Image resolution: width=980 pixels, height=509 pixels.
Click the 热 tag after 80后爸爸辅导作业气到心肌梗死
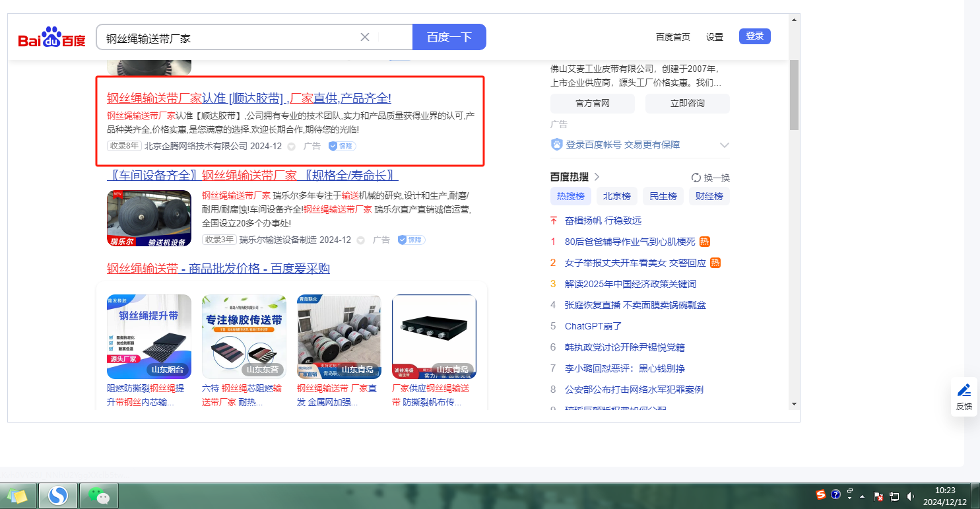point(705,242)
